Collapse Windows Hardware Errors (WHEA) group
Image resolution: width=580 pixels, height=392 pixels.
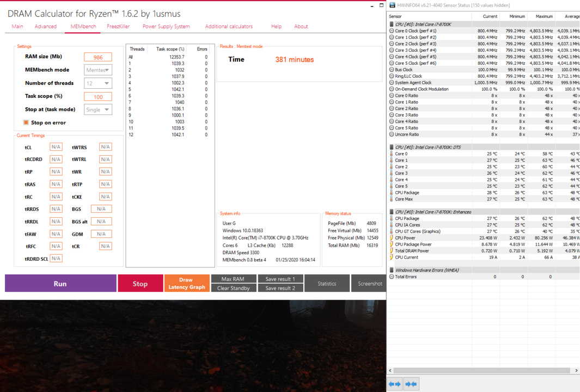point(392,270)
